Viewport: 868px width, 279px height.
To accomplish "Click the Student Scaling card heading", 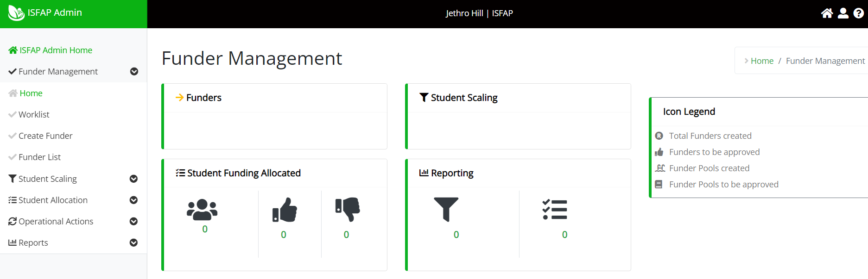I will click(x=464, y=98).
